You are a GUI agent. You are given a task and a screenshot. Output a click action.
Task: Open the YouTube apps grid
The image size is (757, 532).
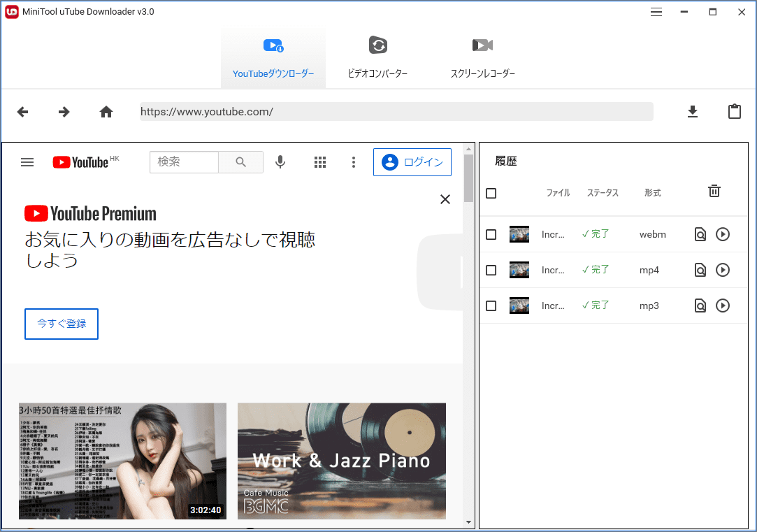(320, 162)
